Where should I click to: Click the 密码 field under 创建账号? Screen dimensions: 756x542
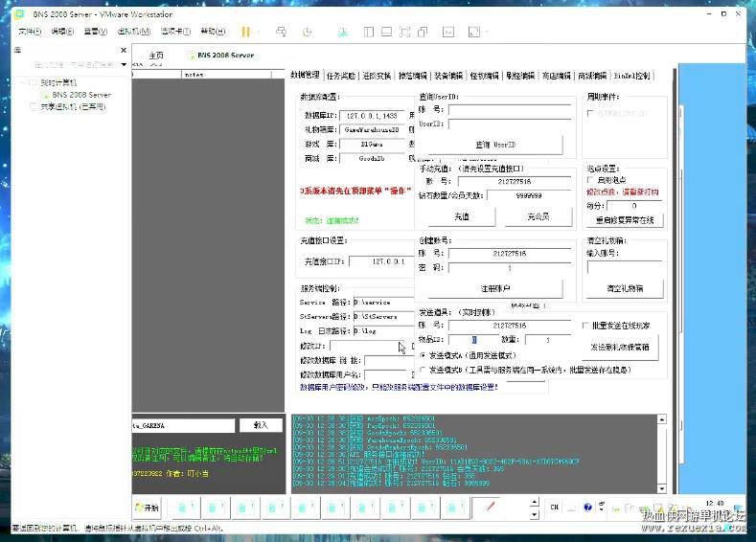(x=510, y=268)
